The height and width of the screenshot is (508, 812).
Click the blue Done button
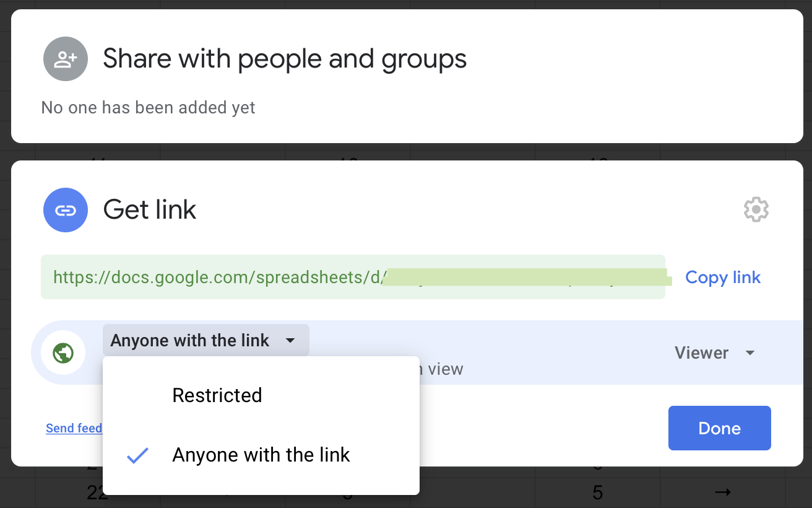coord(719,428)
